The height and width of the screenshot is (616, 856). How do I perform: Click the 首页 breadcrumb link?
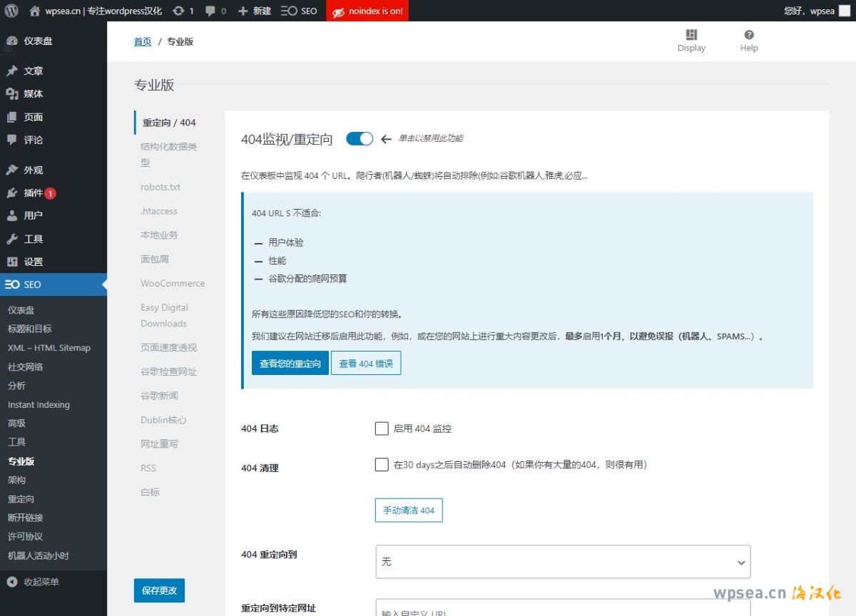143,41
